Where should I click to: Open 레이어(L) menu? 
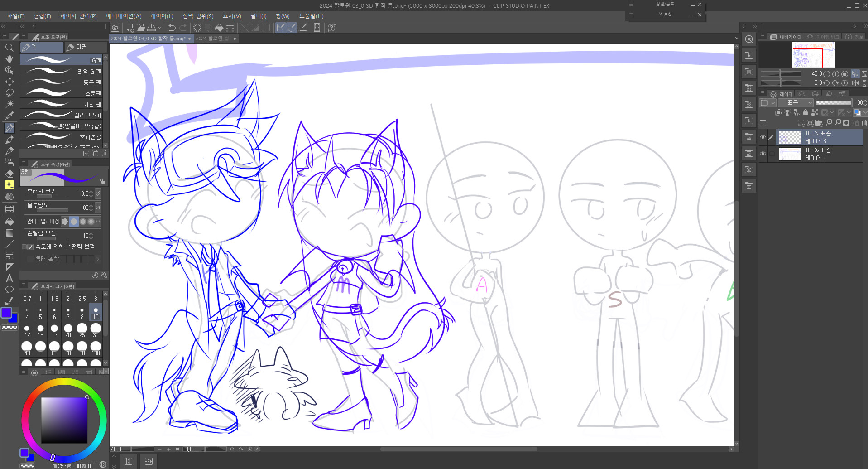(162, 16)
